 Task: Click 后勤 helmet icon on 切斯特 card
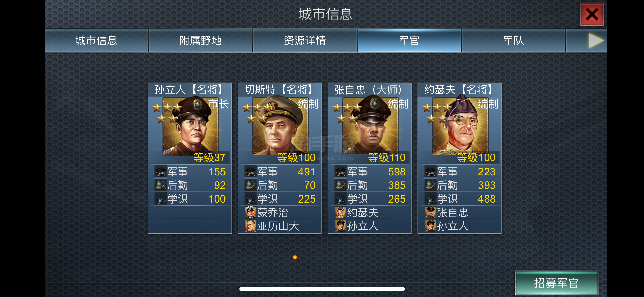(x=250, y=185)
